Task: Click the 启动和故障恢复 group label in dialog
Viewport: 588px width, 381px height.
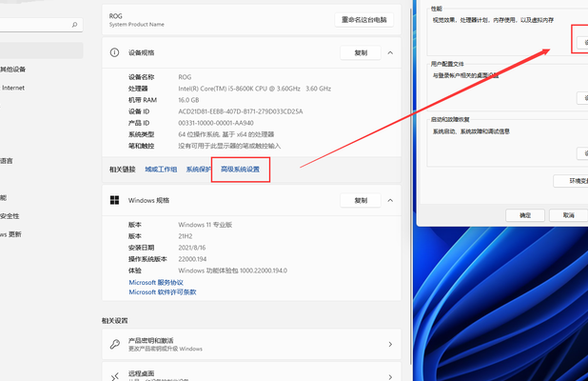Action: (450, 119)
